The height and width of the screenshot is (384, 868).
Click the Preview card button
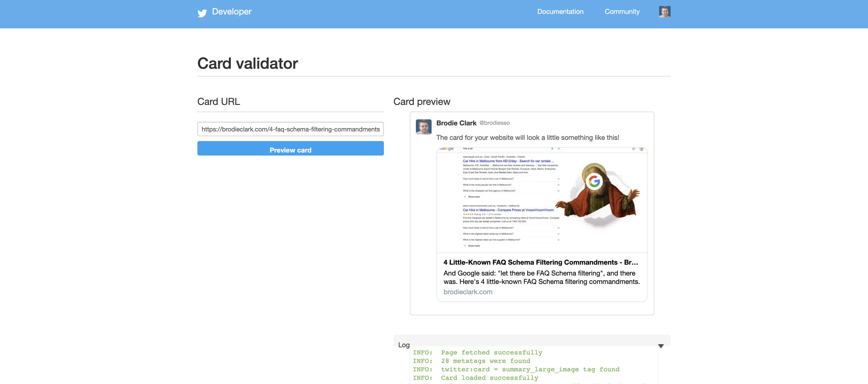pos(290,149)
